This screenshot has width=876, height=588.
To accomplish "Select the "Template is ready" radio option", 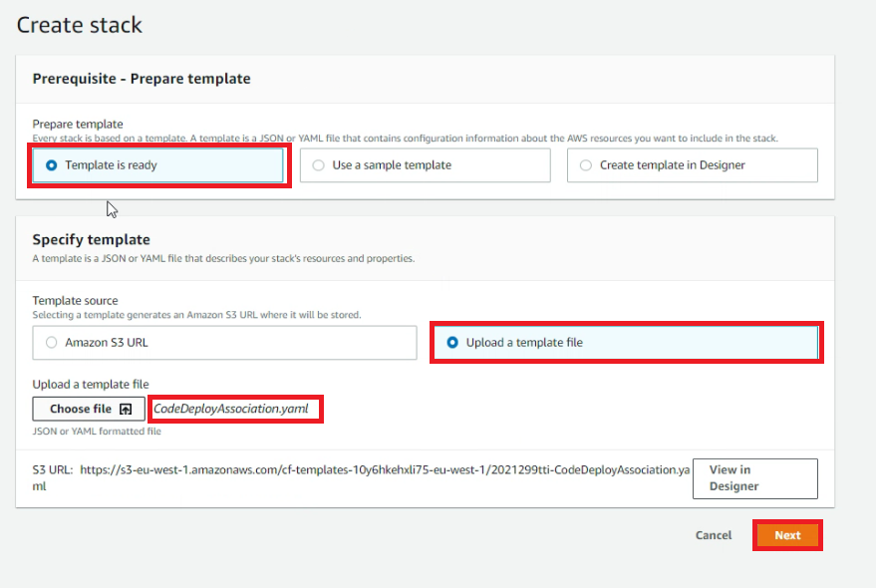I will tap(158, 165).
